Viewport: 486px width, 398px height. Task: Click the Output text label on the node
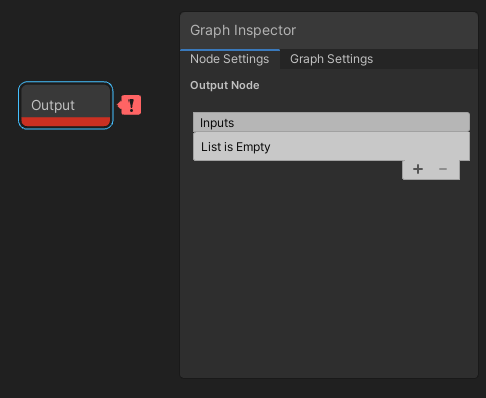click(53, 105)
